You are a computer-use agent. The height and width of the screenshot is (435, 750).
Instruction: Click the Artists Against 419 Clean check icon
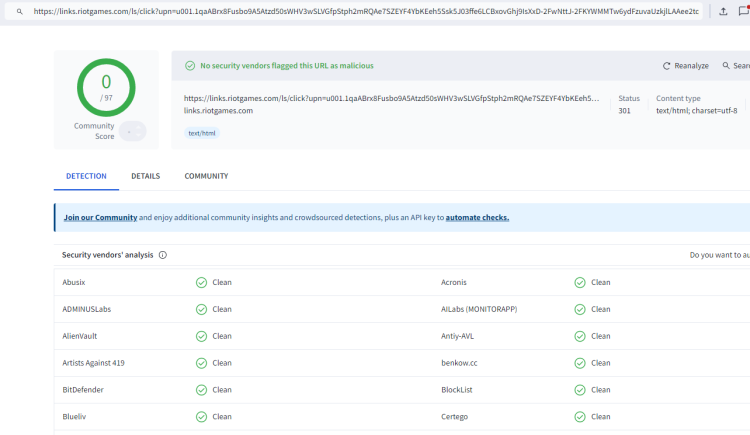[x=201, y=363]
